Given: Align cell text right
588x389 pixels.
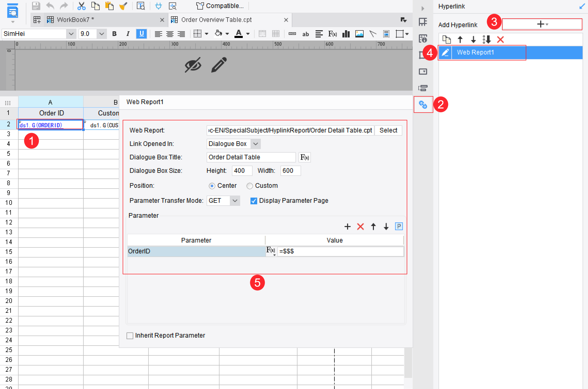Looking at the screenshot, I should click(x=181, y=34).
